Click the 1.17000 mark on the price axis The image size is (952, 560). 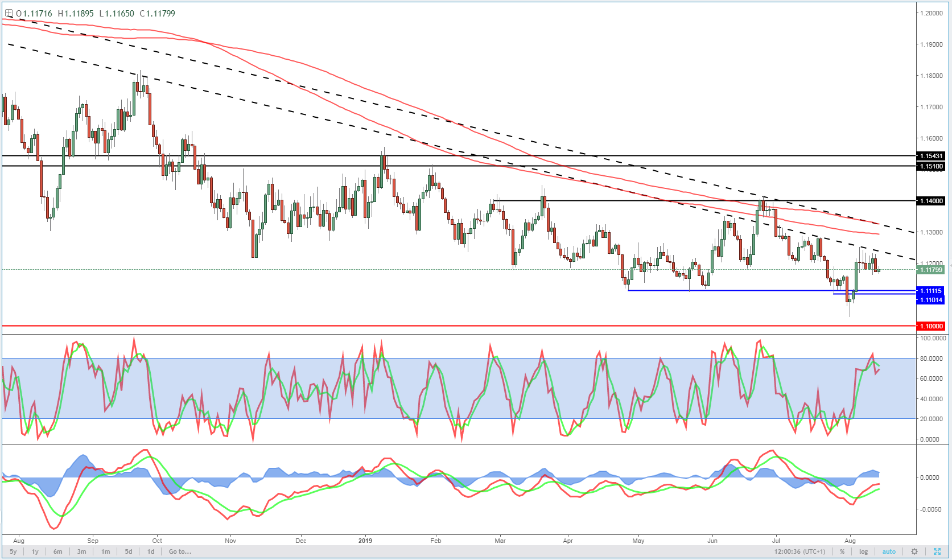932,107
